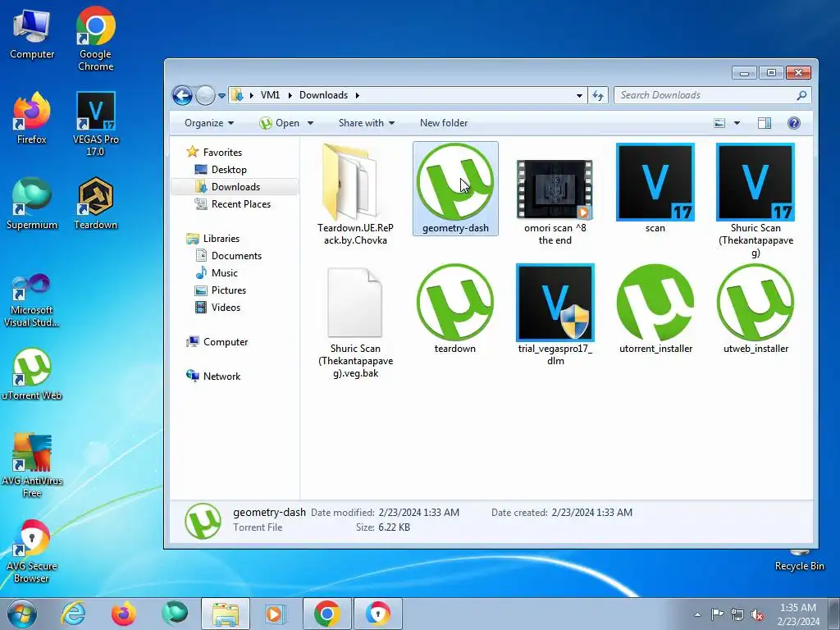Open Recent Places in Favorites
840x630 pixels.
232,204
